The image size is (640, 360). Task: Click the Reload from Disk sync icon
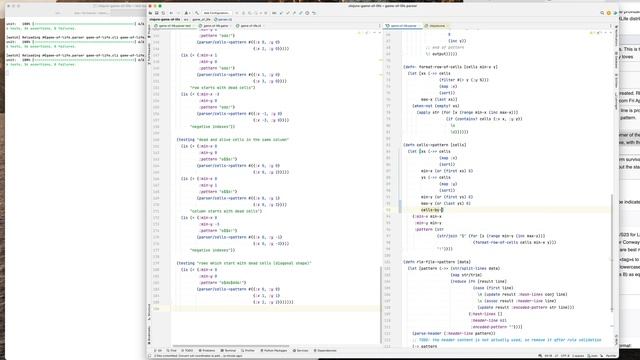(x=163, y=13)
